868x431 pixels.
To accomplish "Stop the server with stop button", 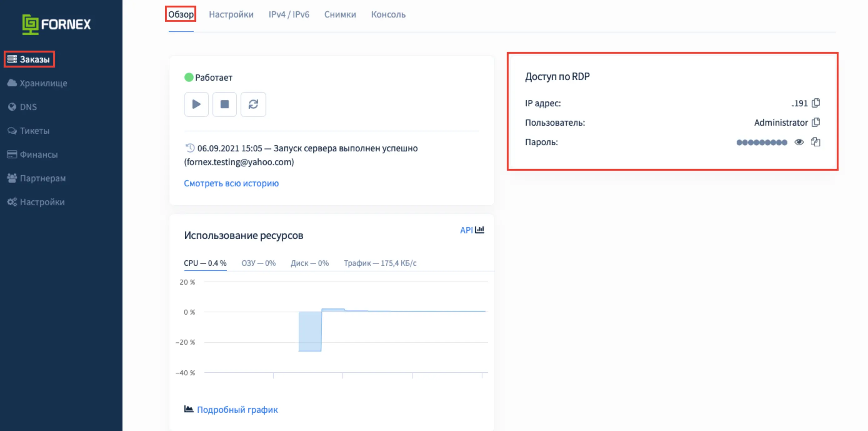I will click(225, 104).
